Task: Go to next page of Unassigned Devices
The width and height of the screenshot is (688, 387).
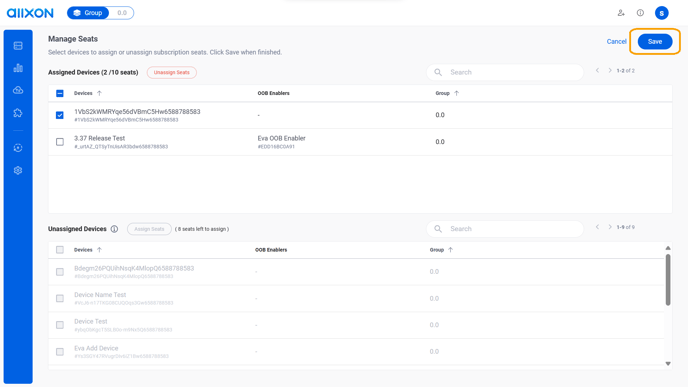Action: pyautogui.click(x=610, y=227)
